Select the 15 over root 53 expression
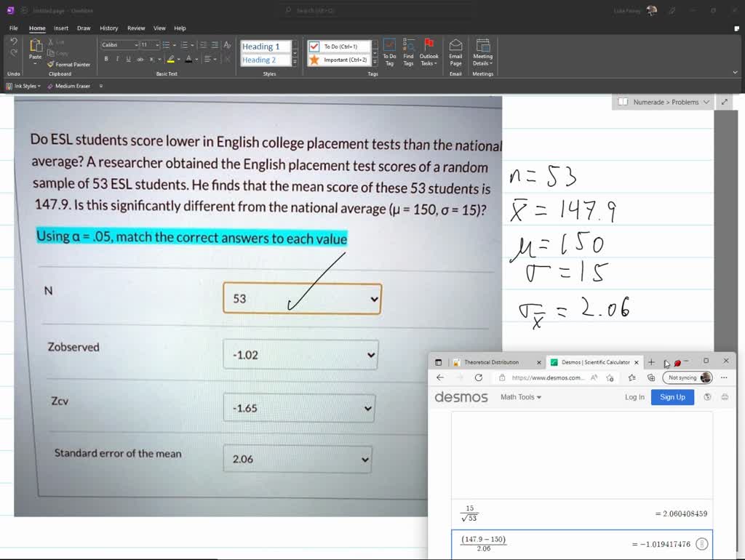 (582, 514)
